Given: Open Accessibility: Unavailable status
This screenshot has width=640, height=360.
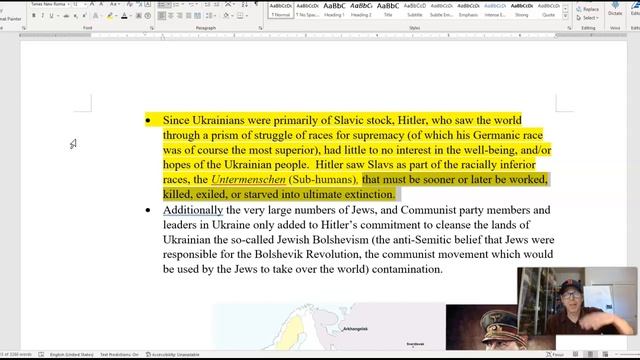Looking at the screenshot, I should pyautogui.click(x=173, y=354).
